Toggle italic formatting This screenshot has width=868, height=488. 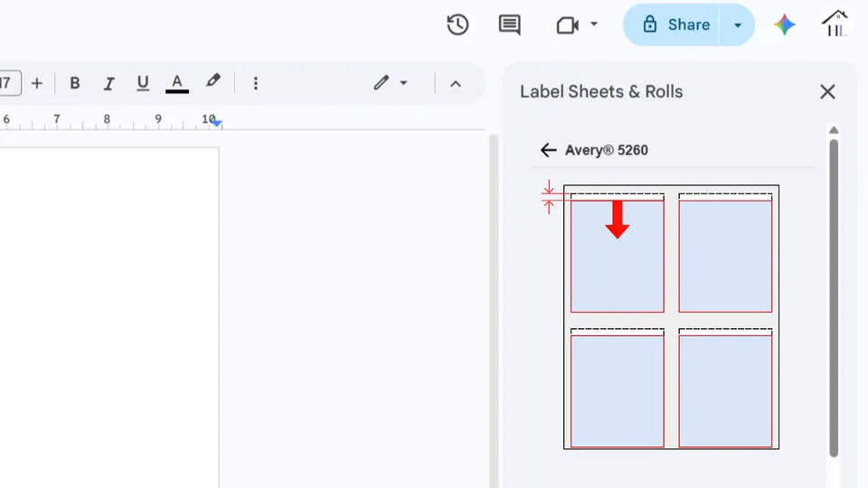coord(109,83)
